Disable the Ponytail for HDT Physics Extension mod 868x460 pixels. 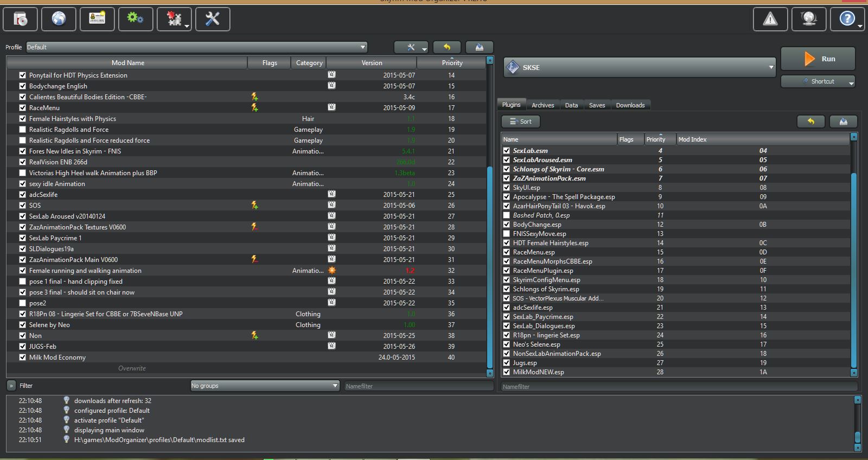tap(22, 75)
